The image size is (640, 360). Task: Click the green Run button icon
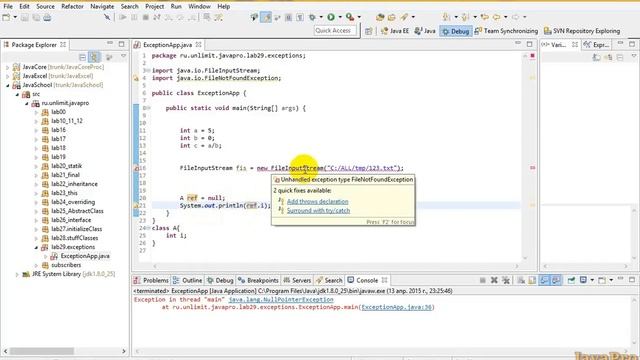331,17
